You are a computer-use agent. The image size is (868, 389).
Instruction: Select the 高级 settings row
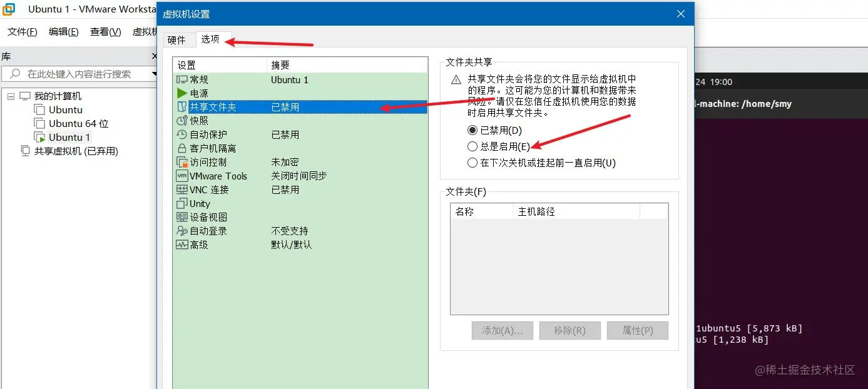point(300,245)
